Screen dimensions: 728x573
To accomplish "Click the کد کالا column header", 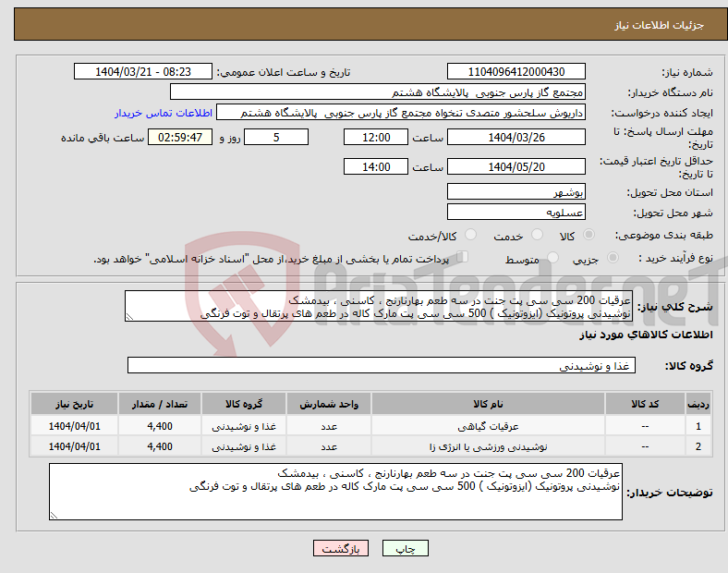I will 645,404.
